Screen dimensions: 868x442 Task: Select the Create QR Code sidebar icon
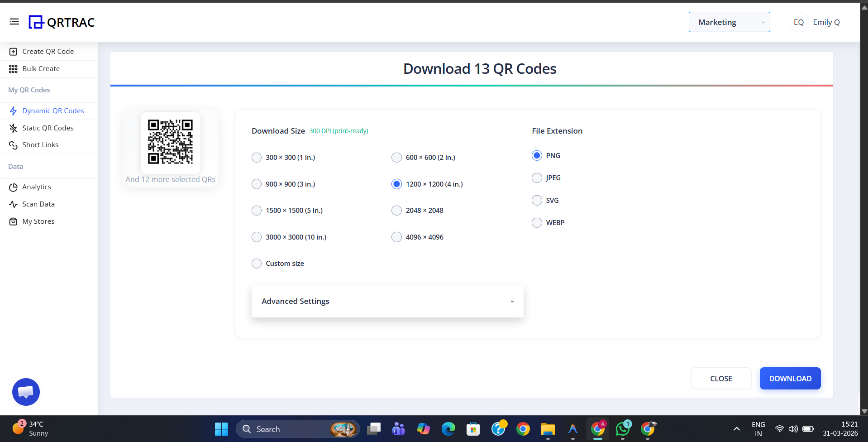point(13,51)
